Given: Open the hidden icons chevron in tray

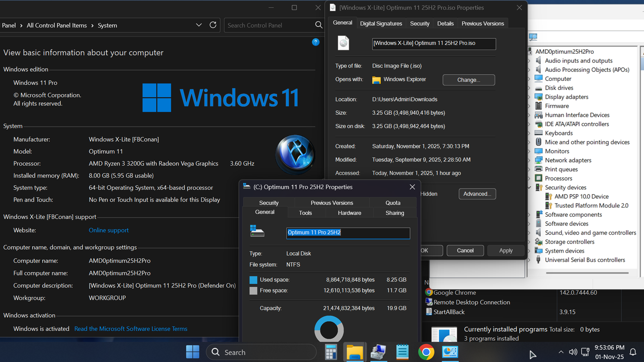Looking at the screenshot, I should pyautogui.click(x=561, y=352).
